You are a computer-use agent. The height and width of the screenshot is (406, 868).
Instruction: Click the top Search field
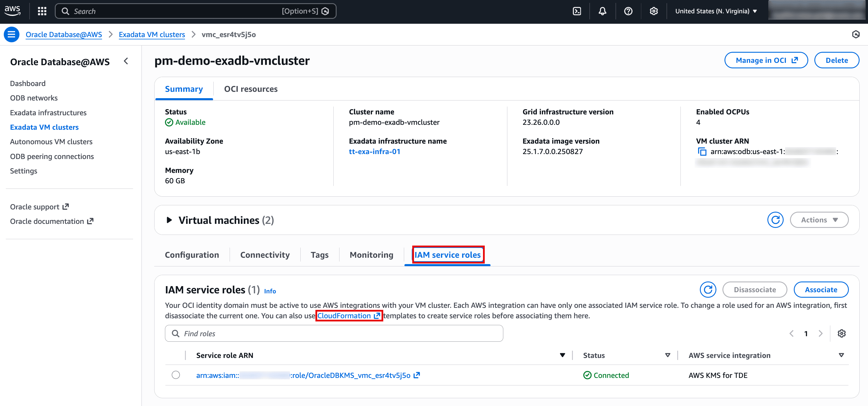coord(195,11)
